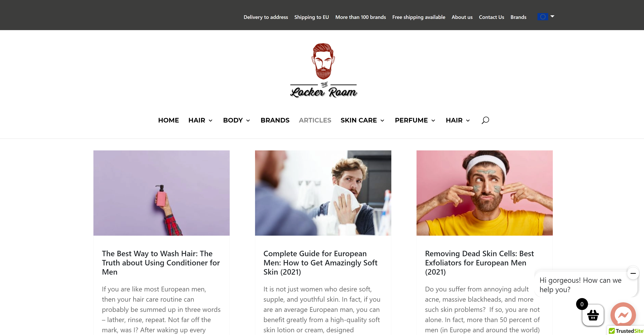Click the TrustedSite badge
The image size is (644, 335).
point(626,331)
